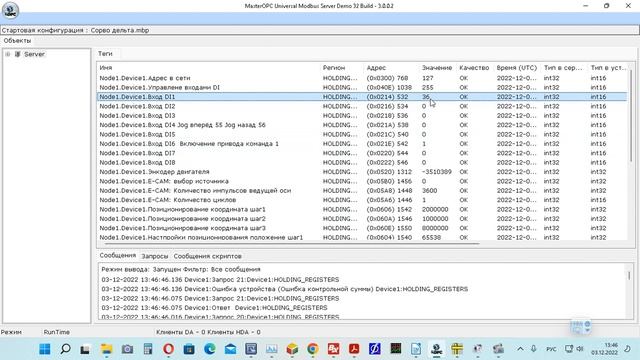640x360 pixels.
Task: Select the Node1.Device1.Вход DI3 tag
Action: [x=362, y=116]
